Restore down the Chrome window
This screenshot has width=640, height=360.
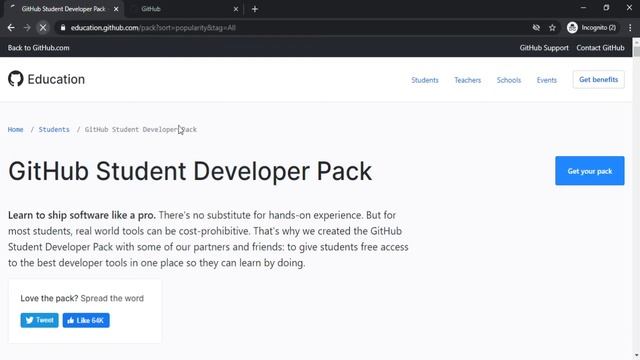pyautogui.click(x=607, y=8)
